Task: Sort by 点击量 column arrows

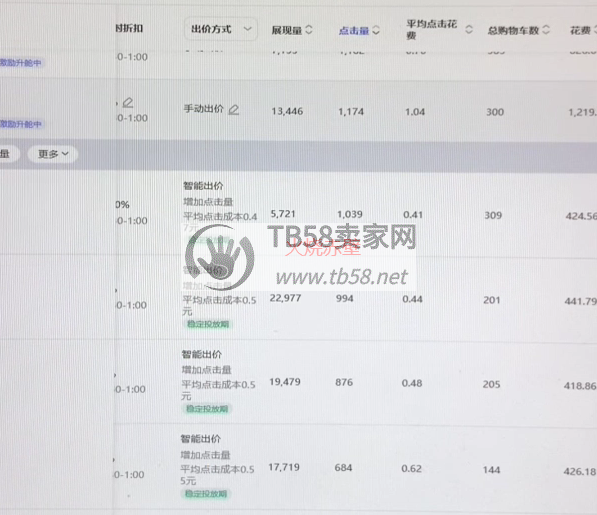Action: point(376,30)
